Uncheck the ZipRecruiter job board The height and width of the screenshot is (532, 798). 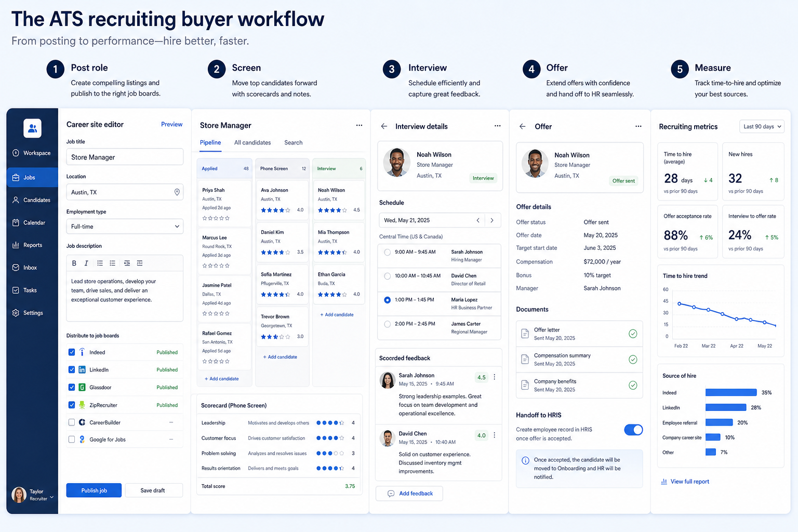coord(72,405)
